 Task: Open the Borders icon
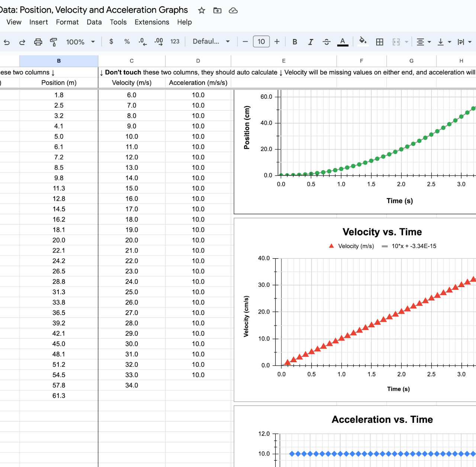click(379, 42)
